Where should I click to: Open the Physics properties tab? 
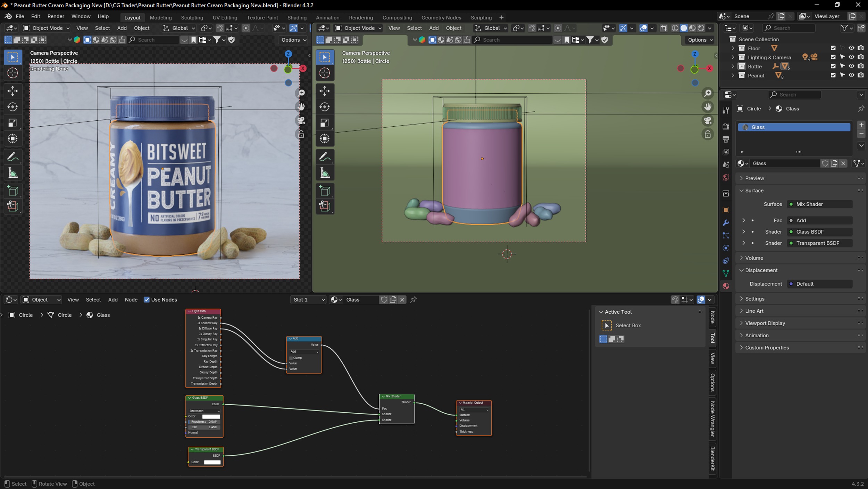[726, 248]
